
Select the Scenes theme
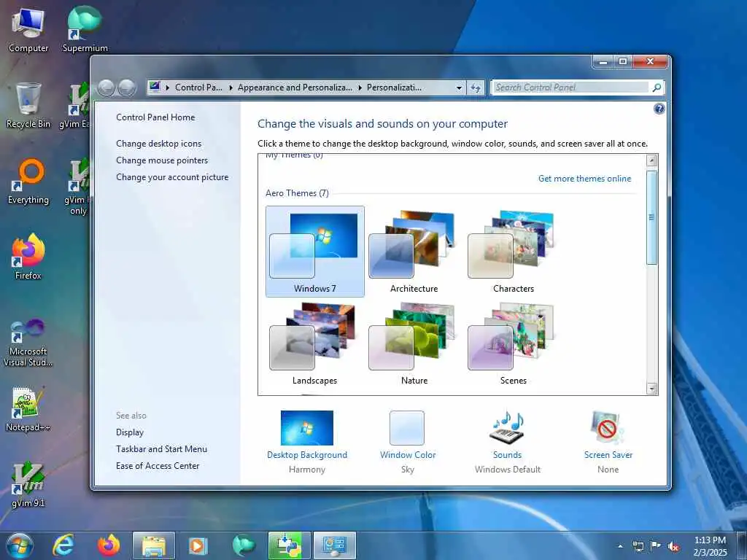(513, 344)
